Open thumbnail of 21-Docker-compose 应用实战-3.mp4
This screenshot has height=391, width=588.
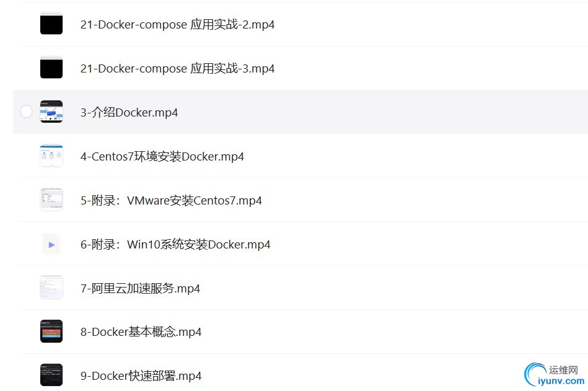point(51,68)
